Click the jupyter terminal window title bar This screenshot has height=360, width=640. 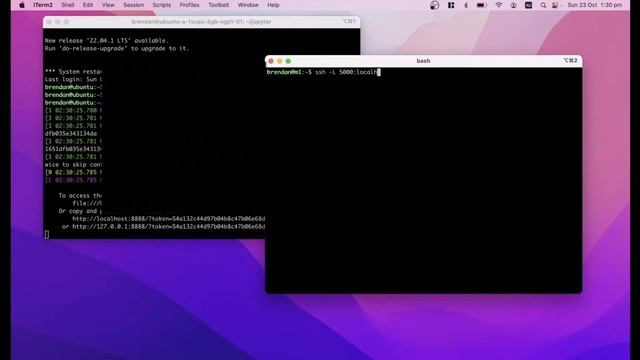point(201,22)
